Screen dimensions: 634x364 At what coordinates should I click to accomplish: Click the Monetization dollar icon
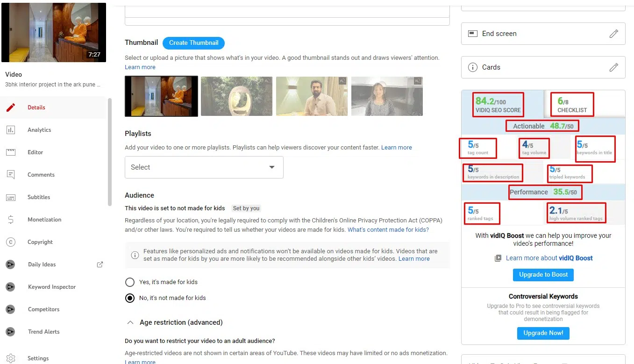[11, 220]
